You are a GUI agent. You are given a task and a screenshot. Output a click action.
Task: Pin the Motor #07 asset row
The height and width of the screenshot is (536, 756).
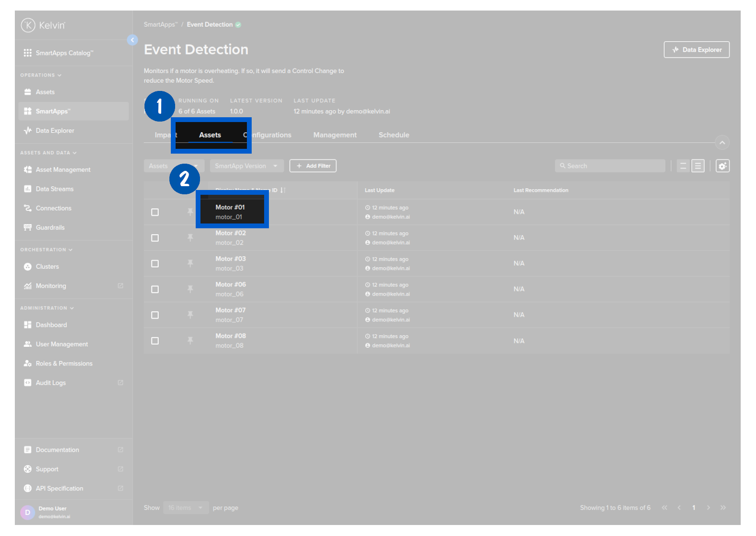(190, 315)
